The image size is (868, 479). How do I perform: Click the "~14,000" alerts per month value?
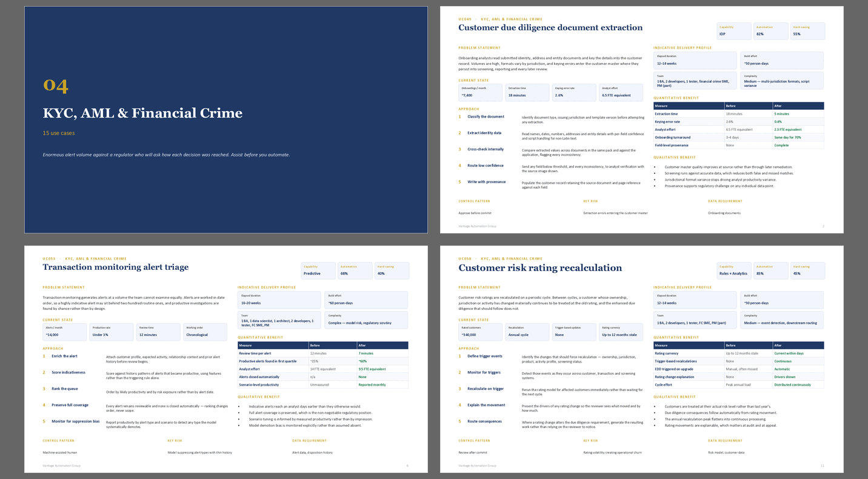pos(52,335)
